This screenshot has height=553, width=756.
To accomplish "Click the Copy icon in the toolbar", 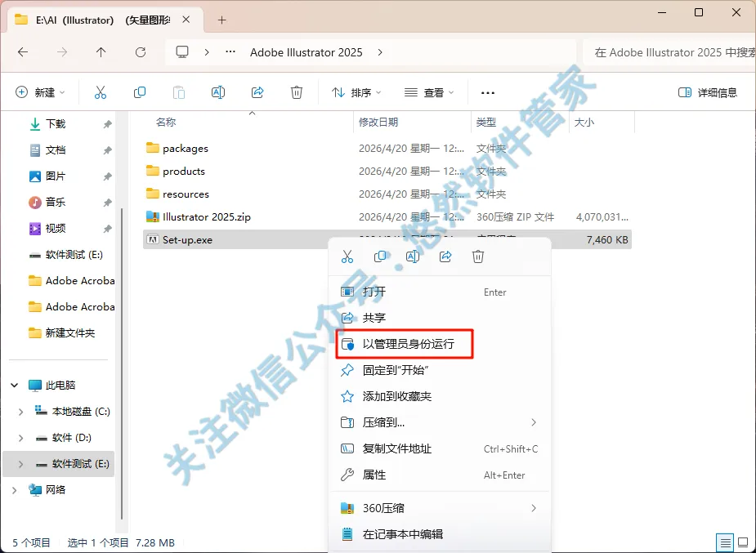I will point(139,92).
